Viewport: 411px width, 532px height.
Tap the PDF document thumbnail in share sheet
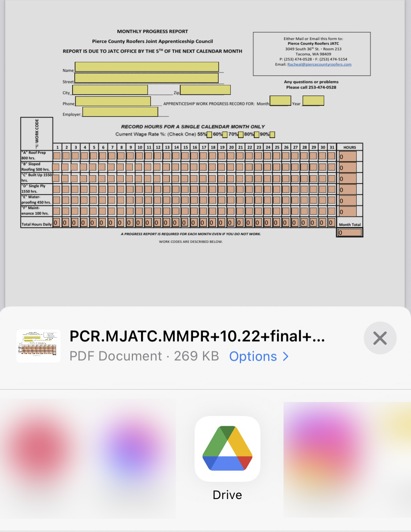point(38,346)
